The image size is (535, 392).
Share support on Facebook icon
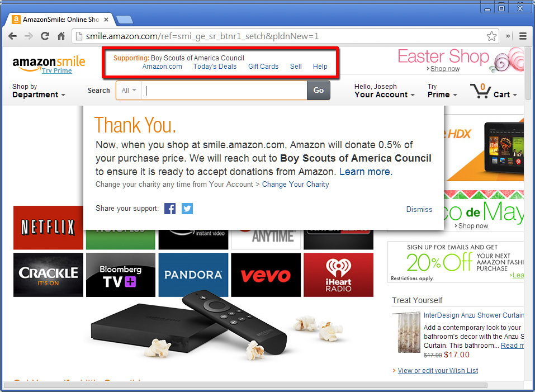(x=170, y=209)
